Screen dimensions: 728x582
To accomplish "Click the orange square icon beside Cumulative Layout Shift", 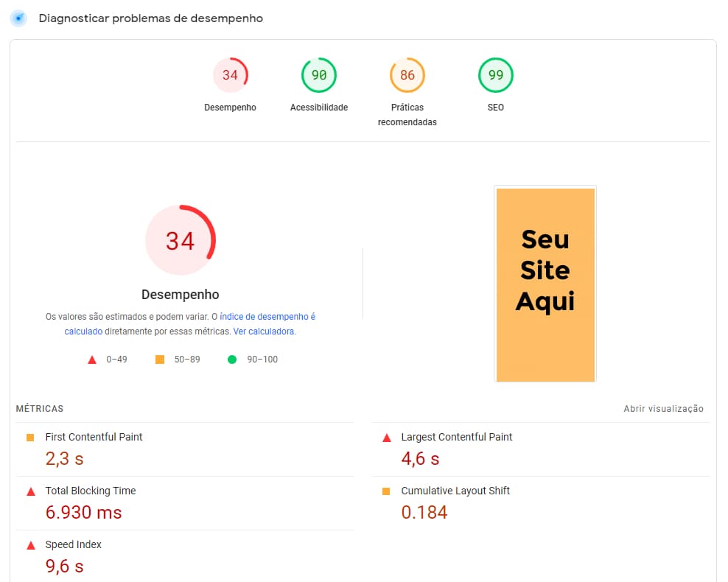I will click(386, 491).
